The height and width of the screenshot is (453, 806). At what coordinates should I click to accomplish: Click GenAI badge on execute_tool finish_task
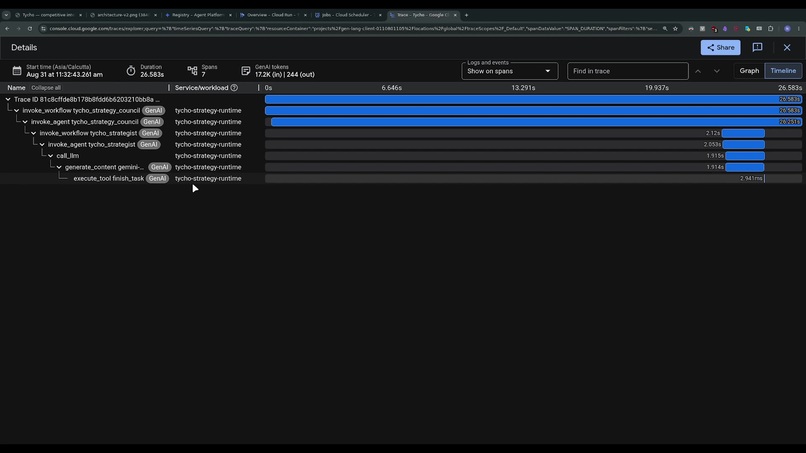157,178
